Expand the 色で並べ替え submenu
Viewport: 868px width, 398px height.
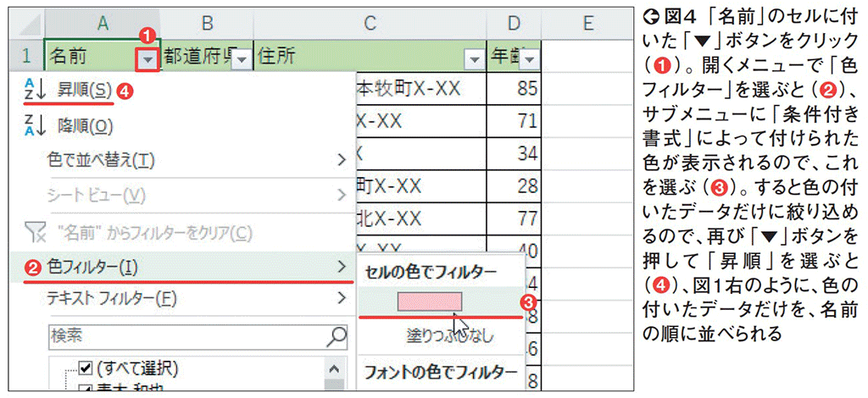click(342, 159)
